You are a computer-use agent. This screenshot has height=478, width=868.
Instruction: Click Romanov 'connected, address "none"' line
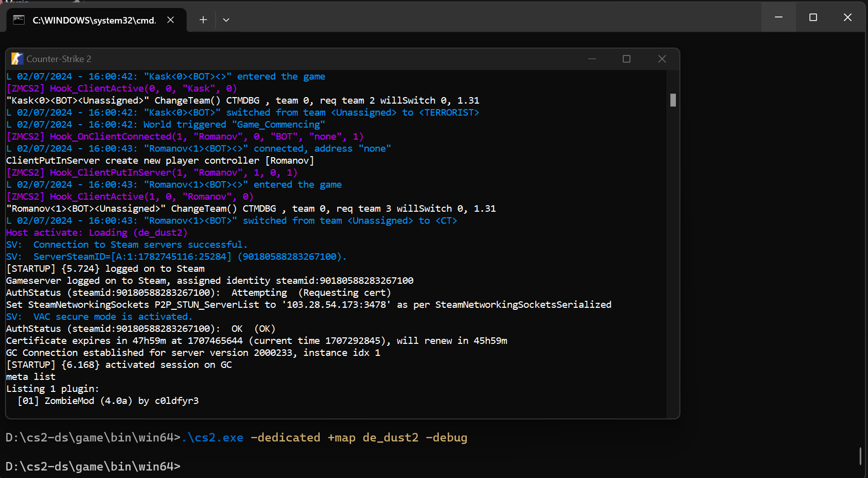[x=199, y=149]
